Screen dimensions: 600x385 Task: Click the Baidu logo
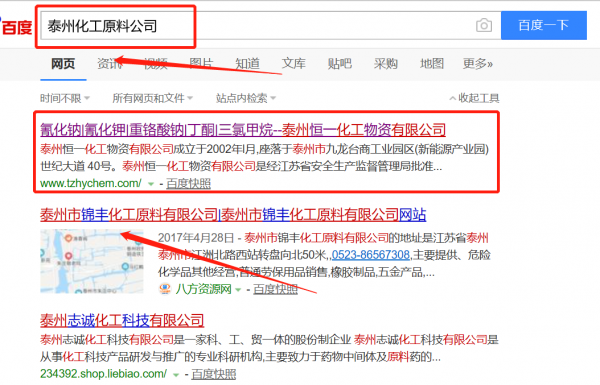pos(16,27)
